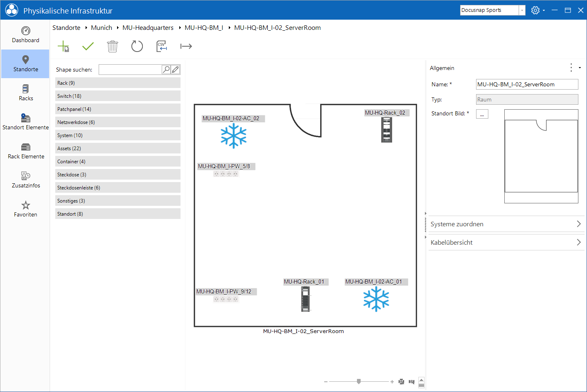Open the Racks section in sidebar
This screenshot has height=392, width=587.
(x=25, y=92)
